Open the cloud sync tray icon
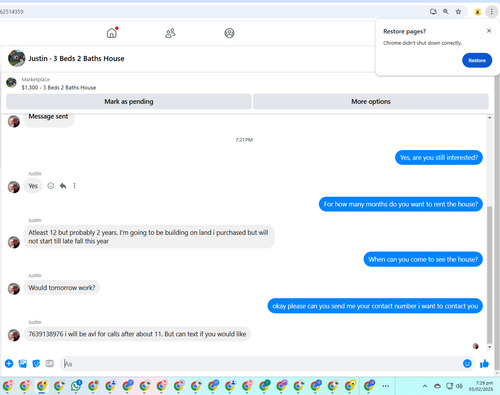 [437, 386]
